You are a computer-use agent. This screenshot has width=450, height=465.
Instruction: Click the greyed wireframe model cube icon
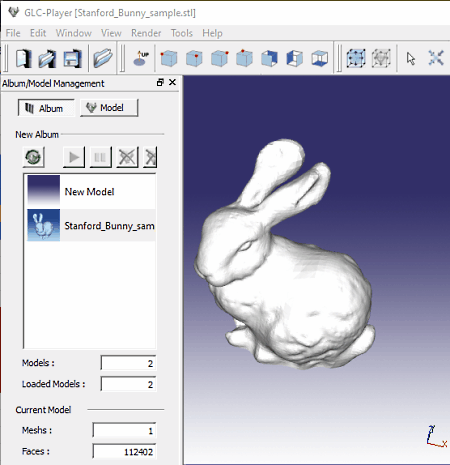381,58
